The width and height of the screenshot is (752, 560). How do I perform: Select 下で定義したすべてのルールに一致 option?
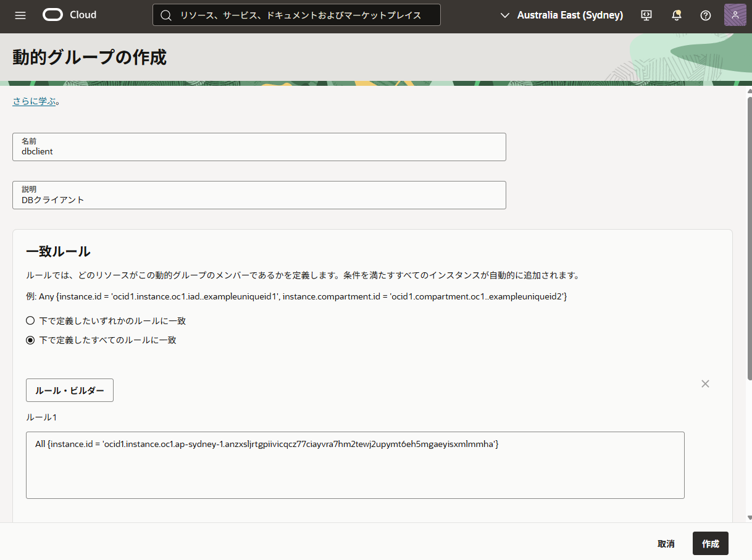click(30, 340)
